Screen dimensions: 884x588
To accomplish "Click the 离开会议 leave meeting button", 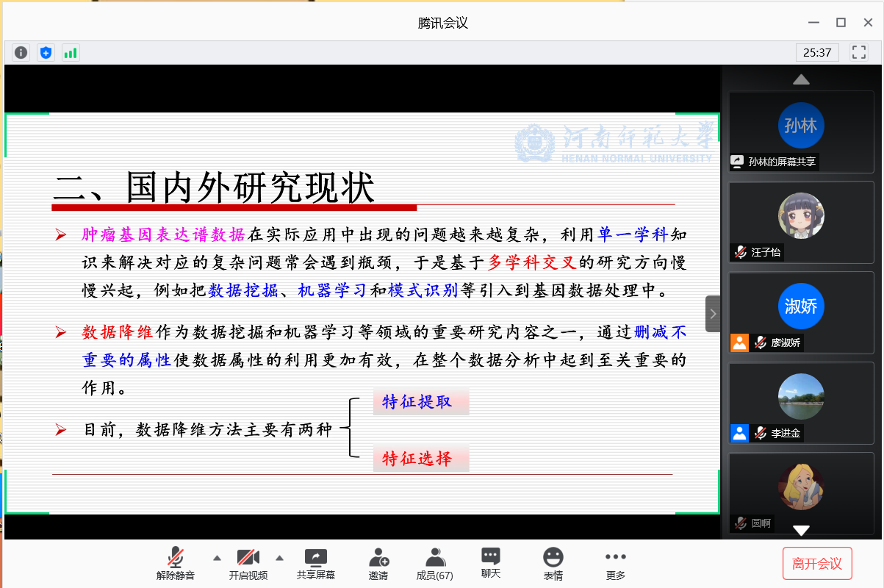I will (817, 564).
